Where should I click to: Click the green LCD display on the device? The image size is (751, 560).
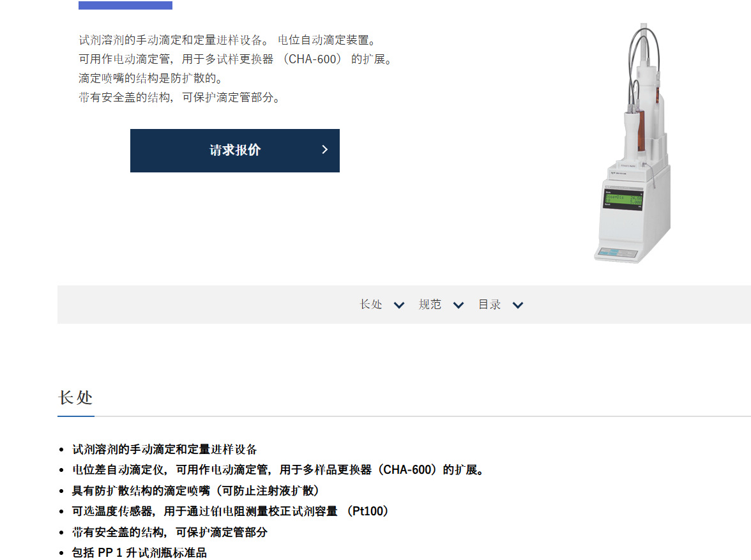[623, 199]
